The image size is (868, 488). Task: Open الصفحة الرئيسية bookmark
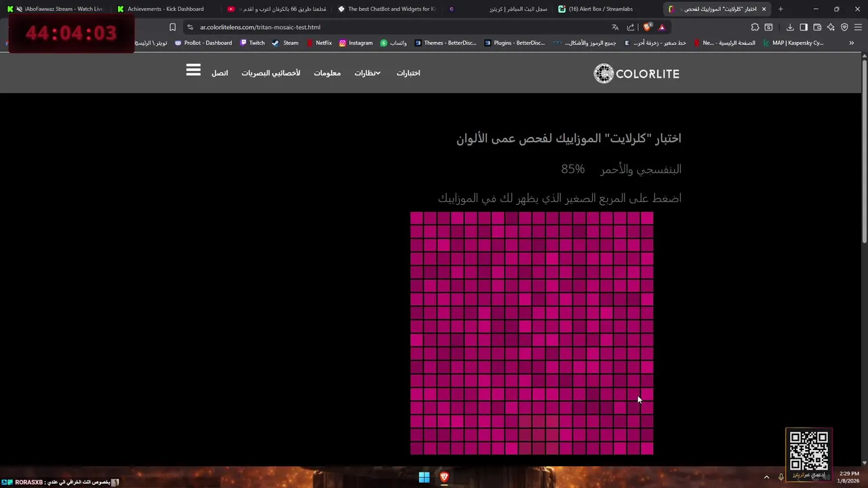click(725, 43)
